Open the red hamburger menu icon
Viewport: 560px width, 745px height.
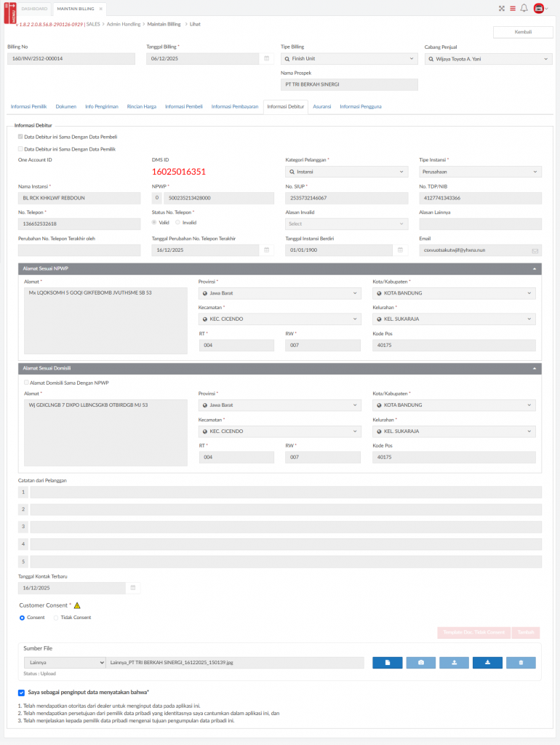[512, 8]
